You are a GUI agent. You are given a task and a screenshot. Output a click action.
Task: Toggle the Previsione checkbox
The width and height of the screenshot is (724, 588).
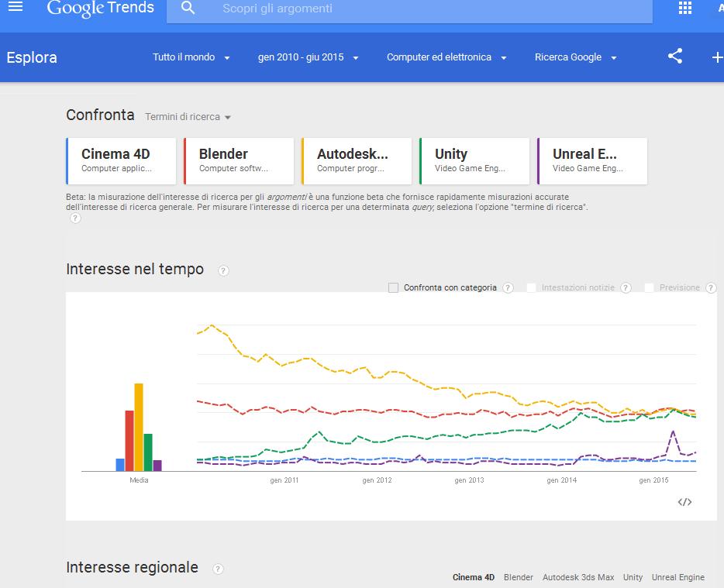tap(650, 287)
